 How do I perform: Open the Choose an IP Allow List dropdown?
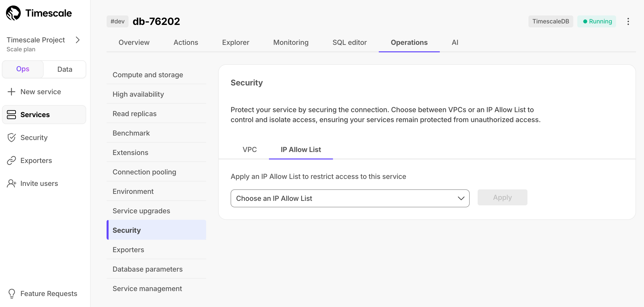click(350, 198)
